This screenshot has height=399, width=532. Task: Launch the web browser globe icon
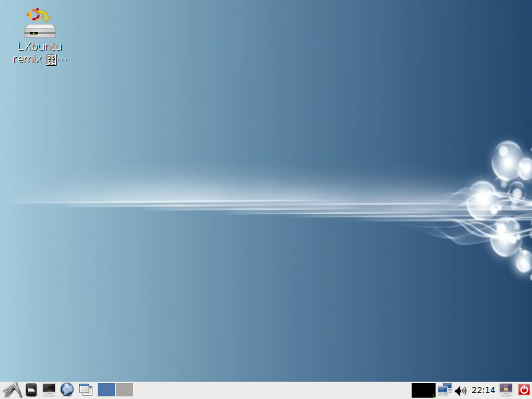click(x=67, y=390)
